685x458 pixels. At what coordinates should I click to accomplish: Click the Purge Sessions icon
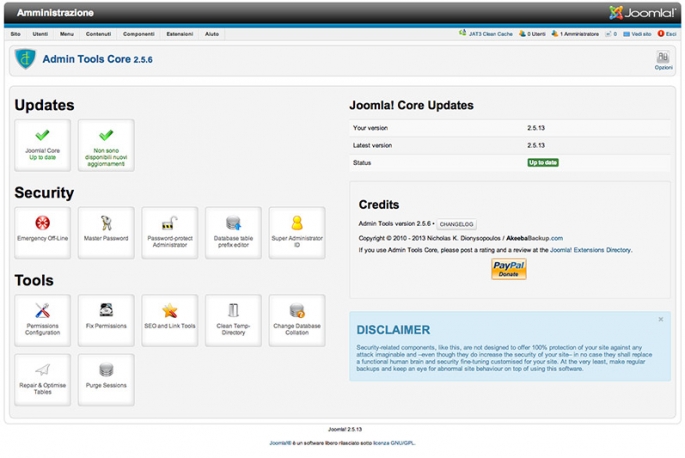tap(106, 378)
